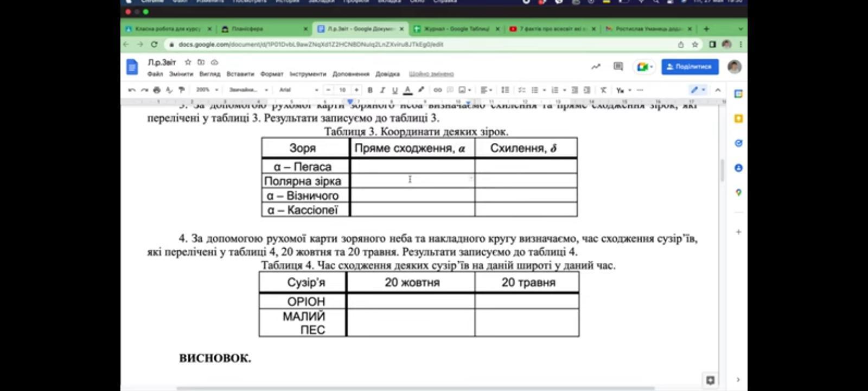The image size is (868, 391).
Task: Expand bulleted list style options
Action: coord(544,90)
